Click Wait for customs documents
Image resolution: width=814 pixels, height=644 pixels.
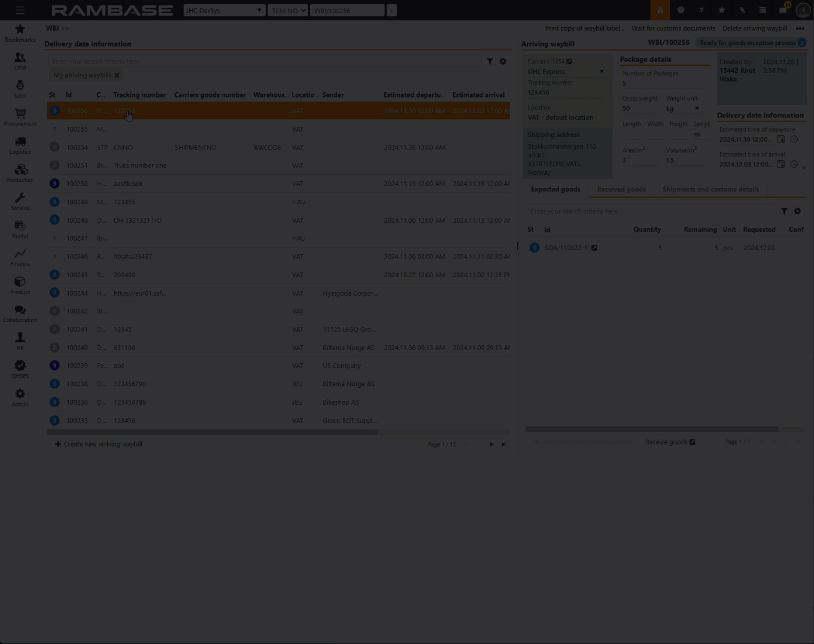point(673,28)
